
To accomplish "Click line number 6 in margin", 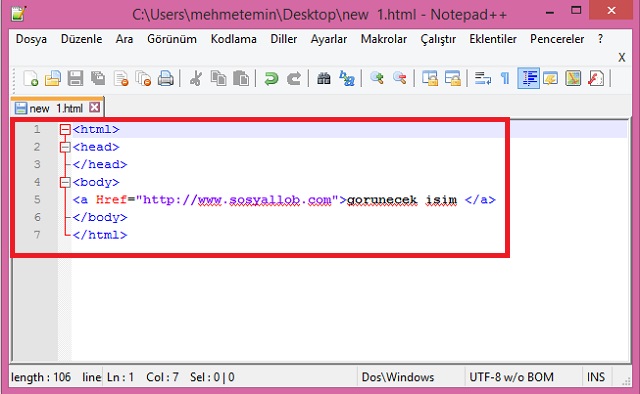I will click(x=37, y=217).
